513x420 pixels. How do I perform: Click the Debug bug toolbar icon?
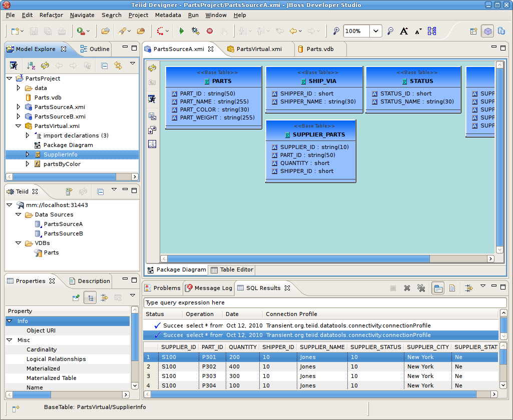195,31
